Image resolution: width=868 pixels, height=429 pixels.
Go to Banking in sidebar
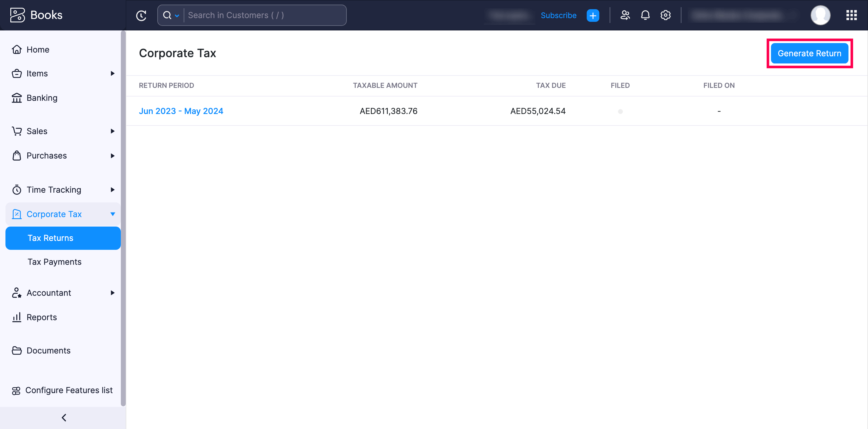pyautogui.click(x=42, y=98)
